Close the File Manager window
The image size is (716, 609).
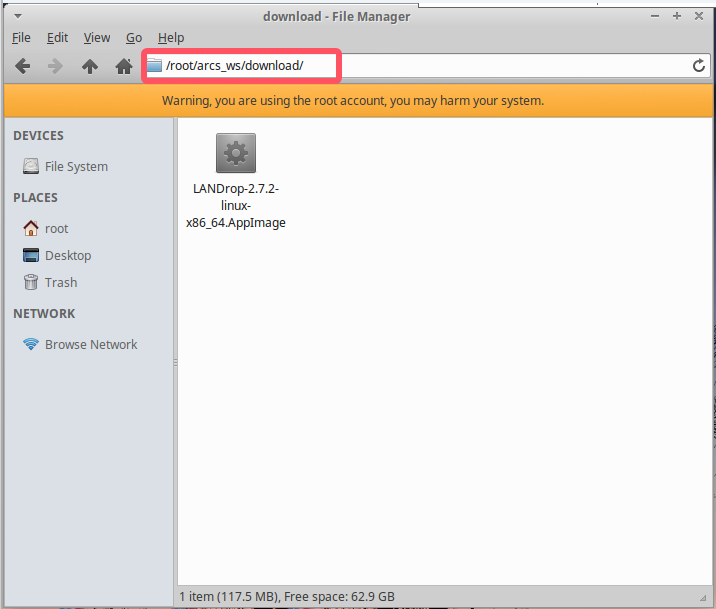(x=699, y=16)
